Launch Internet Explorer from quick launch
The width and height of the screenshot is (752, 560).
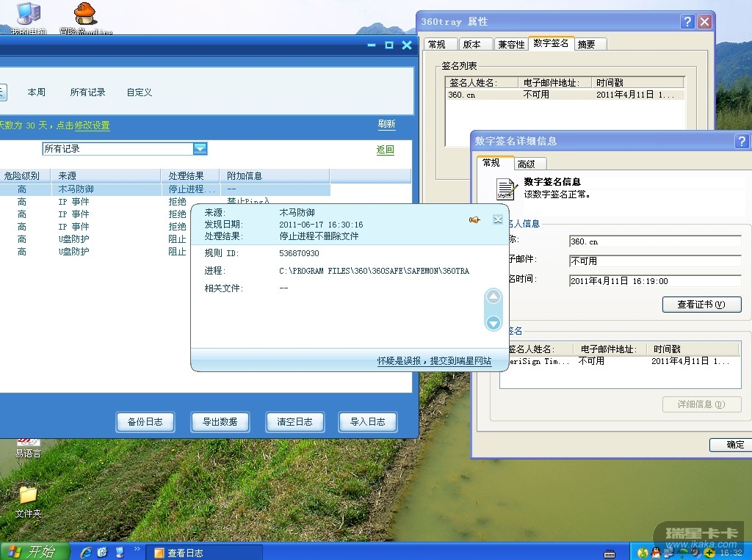tap(87, 553)
